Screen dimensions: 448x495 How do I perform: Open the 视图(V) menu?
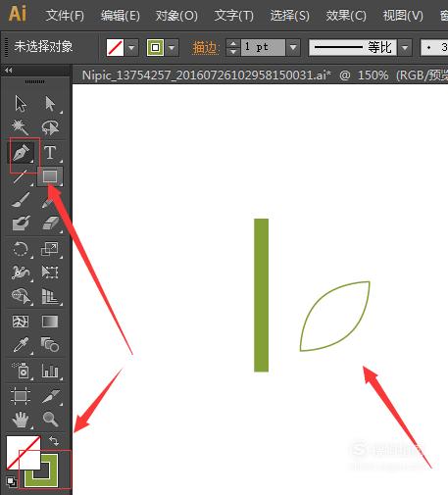403,16
